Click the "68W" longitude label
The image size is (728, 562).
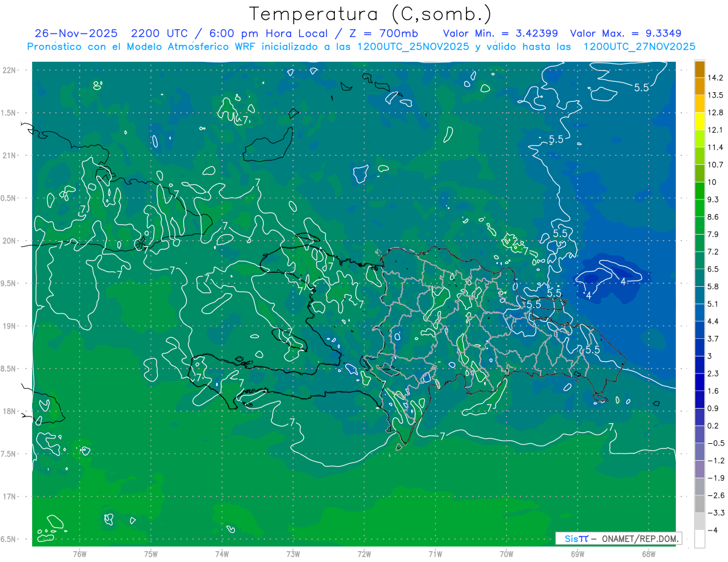pyautogui.click(x=649, y=554)
